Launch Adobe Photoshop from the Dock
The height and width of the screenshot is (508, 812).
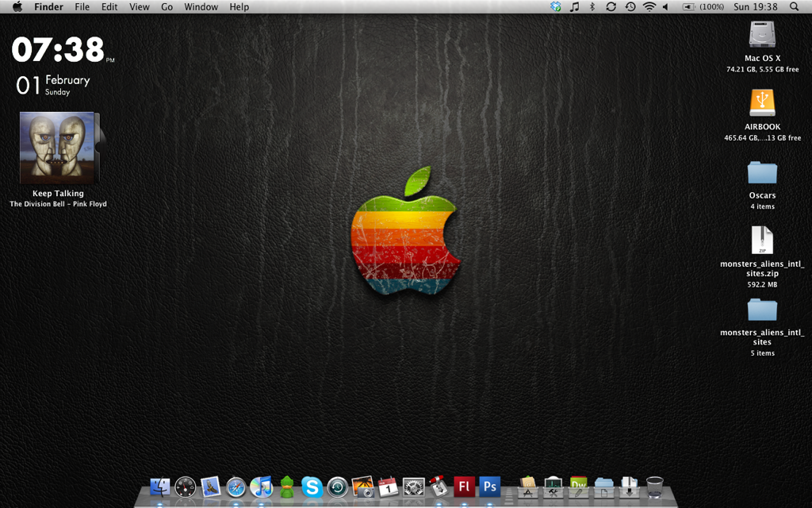(490, 487)
